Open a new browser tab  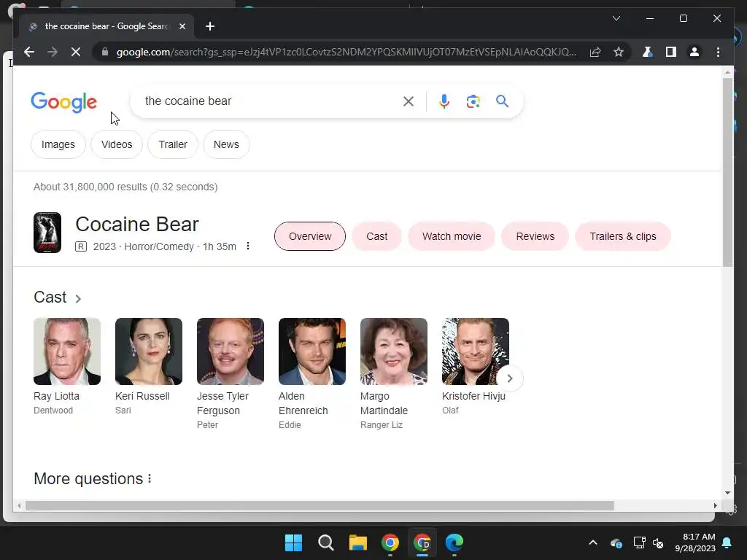pos(210,26)
